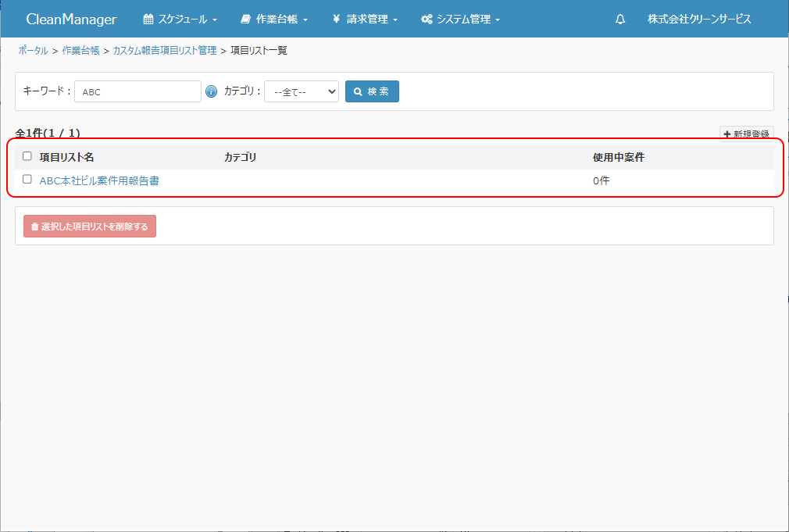Open カスタム報告項目リスト管理 breadcrumb link
Image resolution: width=789 pixels, height=532 pixels.
(x=165, y=51)
